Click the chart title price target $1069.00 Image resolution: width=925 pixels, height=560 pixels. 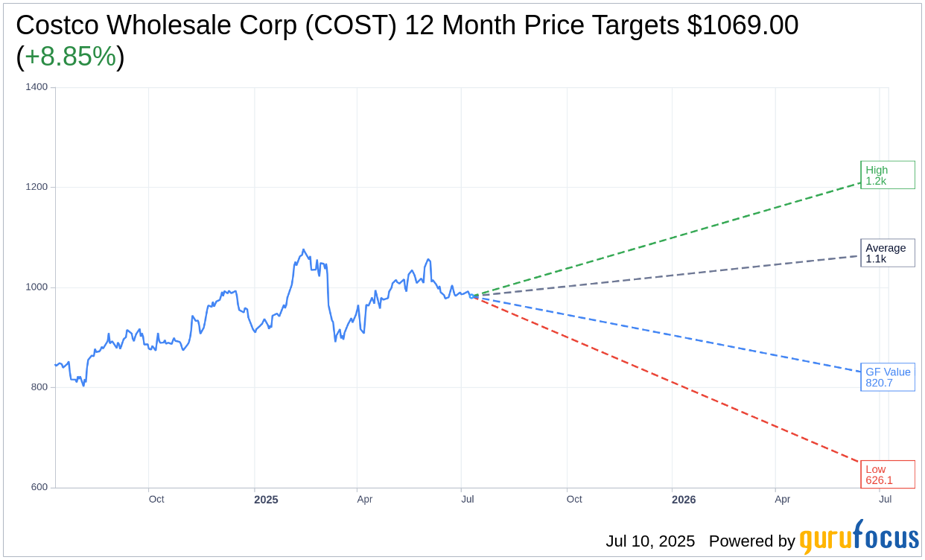pyautogui.click(x=743, y=25)
